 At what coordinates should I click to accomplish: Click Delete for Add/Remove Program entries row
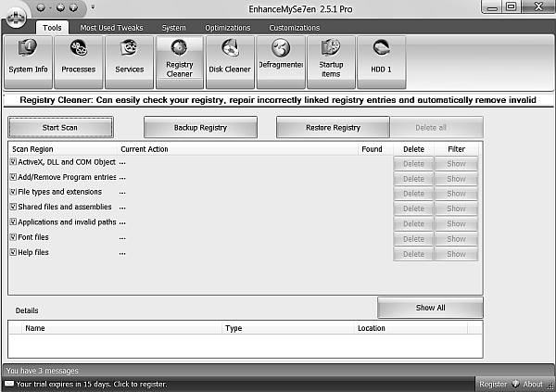[413, 179]
